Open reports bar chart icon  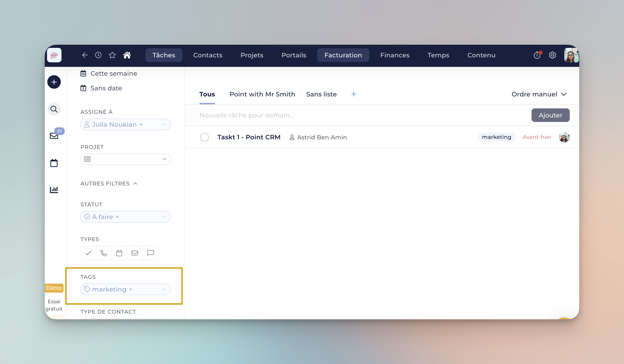point(54,190)
